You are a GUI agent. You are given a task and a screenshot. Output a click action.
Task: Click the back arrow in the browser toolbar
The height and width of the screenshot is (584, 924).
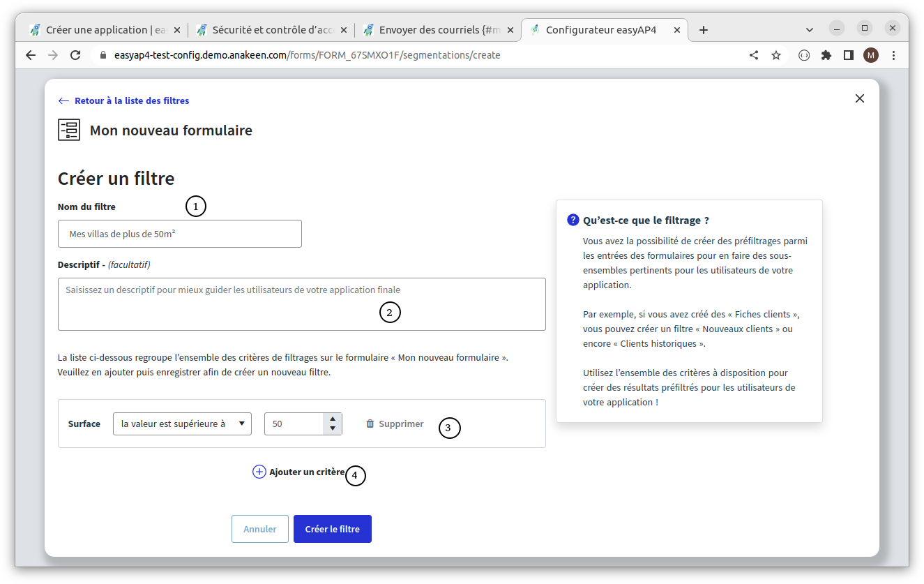(30, 54)
